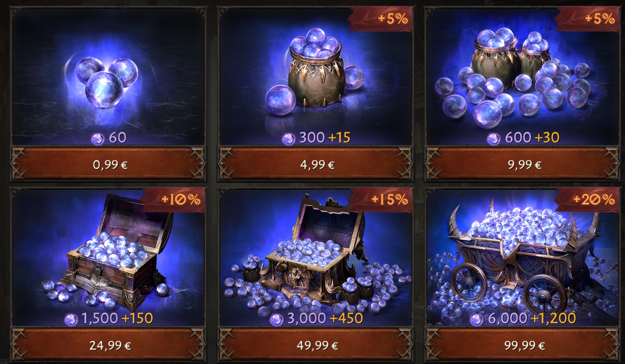Select the 24,99 € price button

(108, 345)
